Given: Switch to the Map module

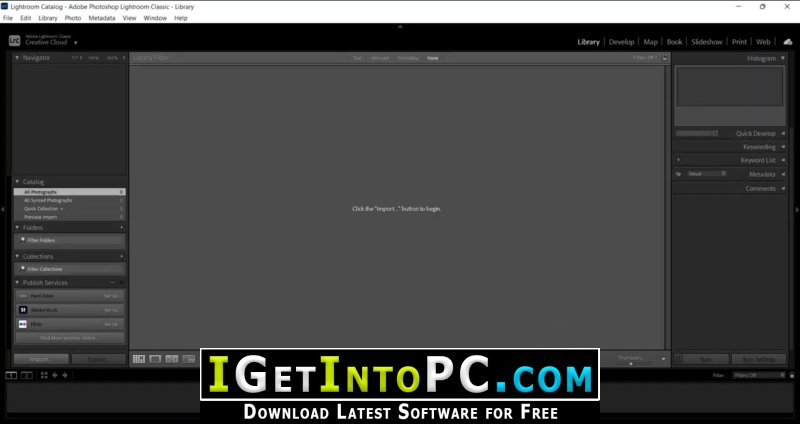Looking at the screenshot, I should (651, 42).
